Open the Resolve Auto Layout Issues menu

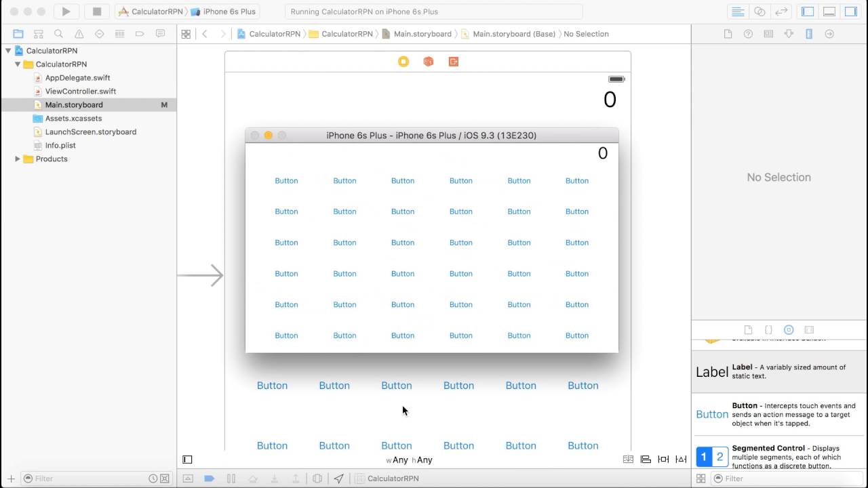[682, 460]
